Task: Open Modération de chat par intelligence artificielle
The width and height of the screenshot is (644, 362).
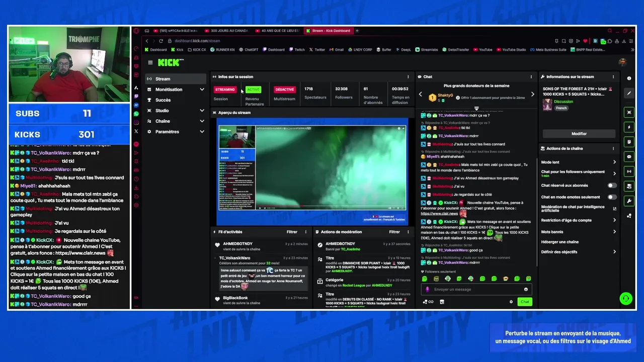Action: [578, 208]
